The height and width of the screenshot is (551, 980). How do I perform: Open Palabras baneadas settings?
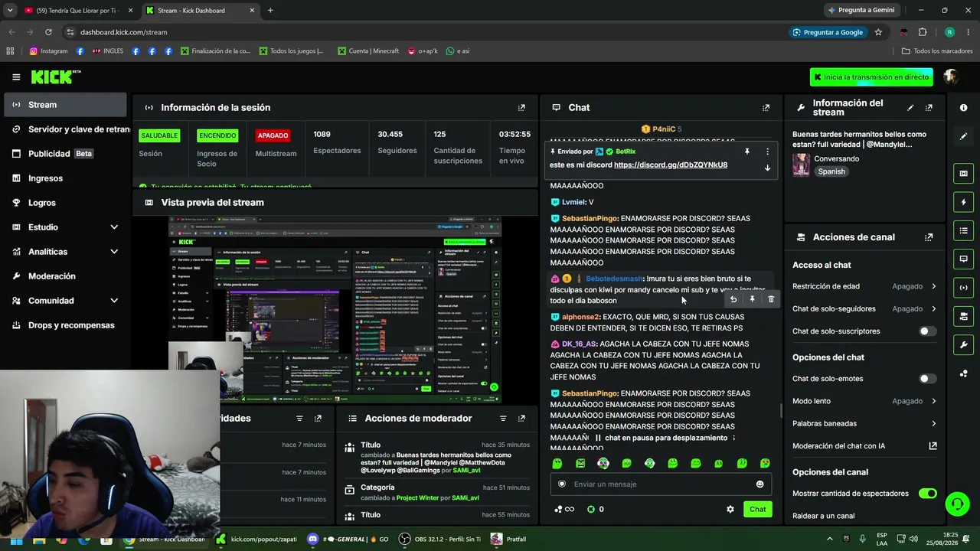pos(864,423)
